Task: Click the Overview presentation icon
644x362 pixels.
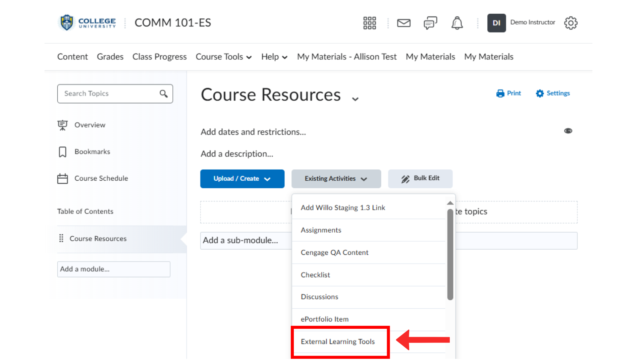Action: (62, 125)
